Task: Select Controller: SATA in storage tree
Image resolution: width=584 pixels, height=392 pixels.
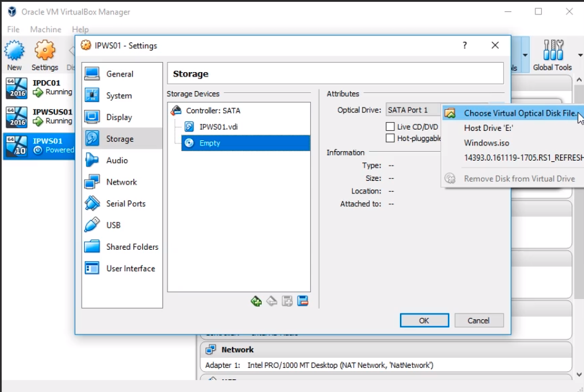Action: 212,111
